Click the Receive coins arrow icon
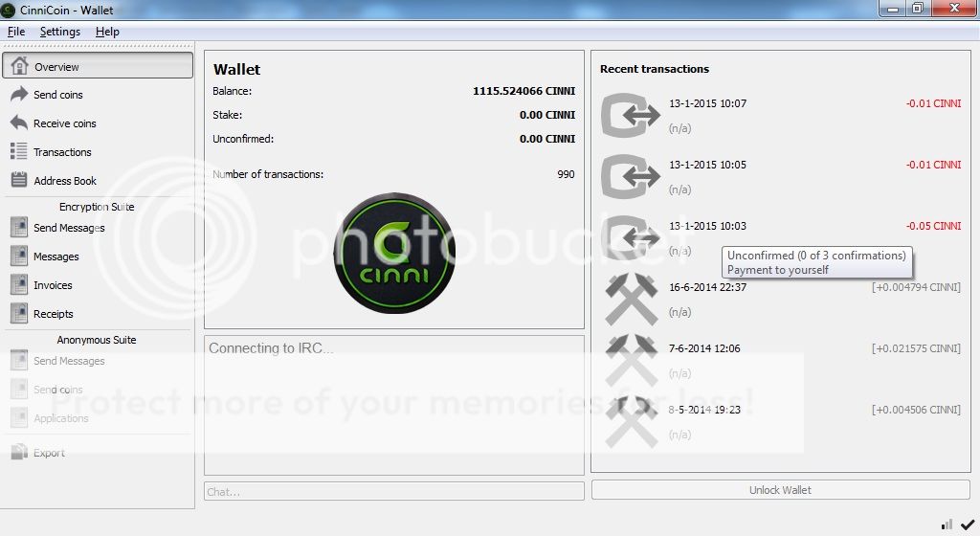 tap(19, 123)
